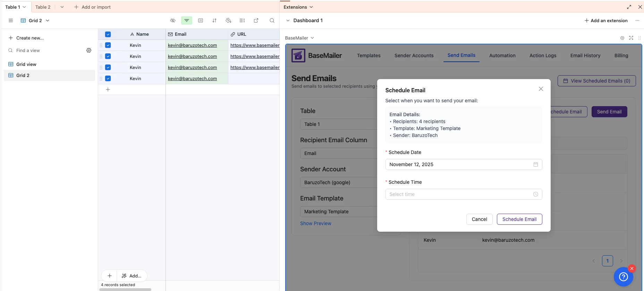Click the bottom plus add record button
Image resolution: width=644 pixels, height=291 pixels.
point(109,276)
